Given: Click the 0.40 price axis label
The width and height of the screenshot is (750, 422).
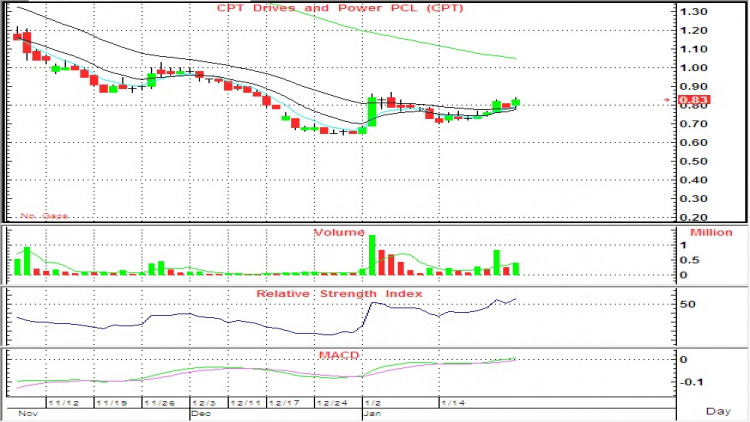Looking at the screenshot, I should pos(694,180).
